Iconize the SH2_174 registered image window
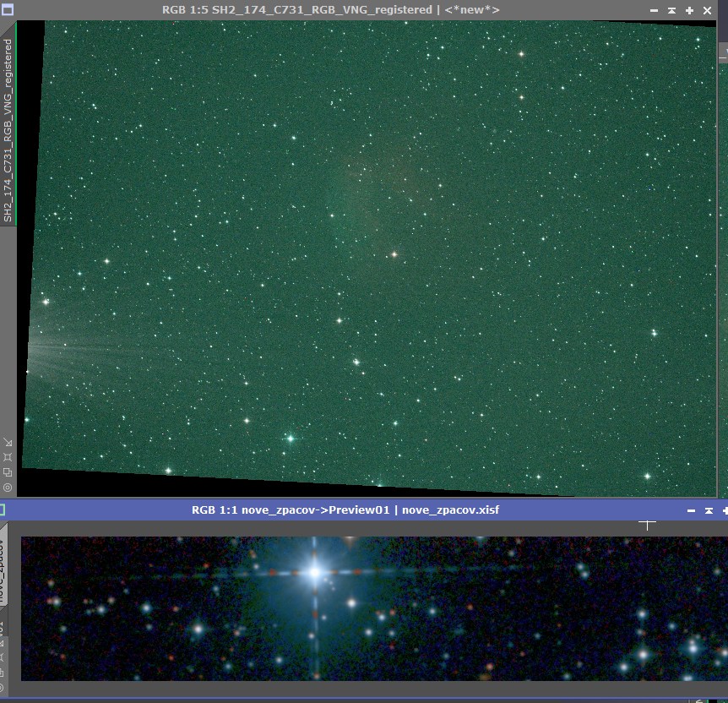 (654, 10)
